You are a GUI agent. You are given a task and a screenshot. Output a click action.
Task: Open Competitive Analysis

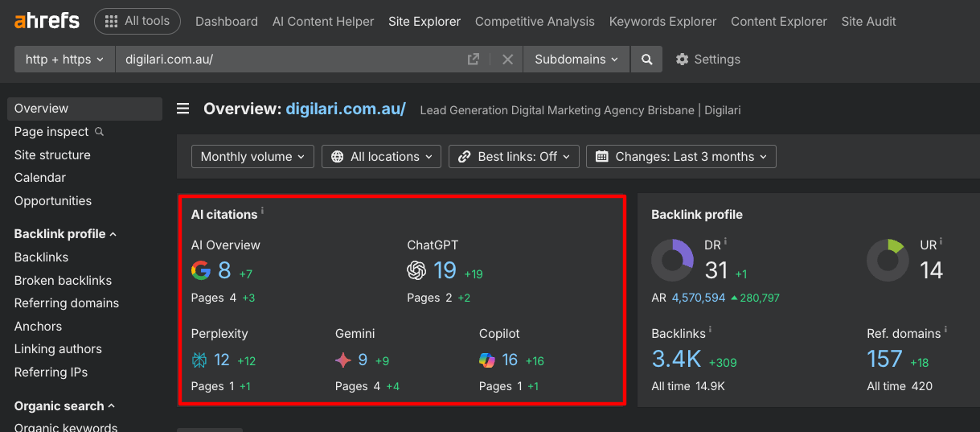[535, 22]
